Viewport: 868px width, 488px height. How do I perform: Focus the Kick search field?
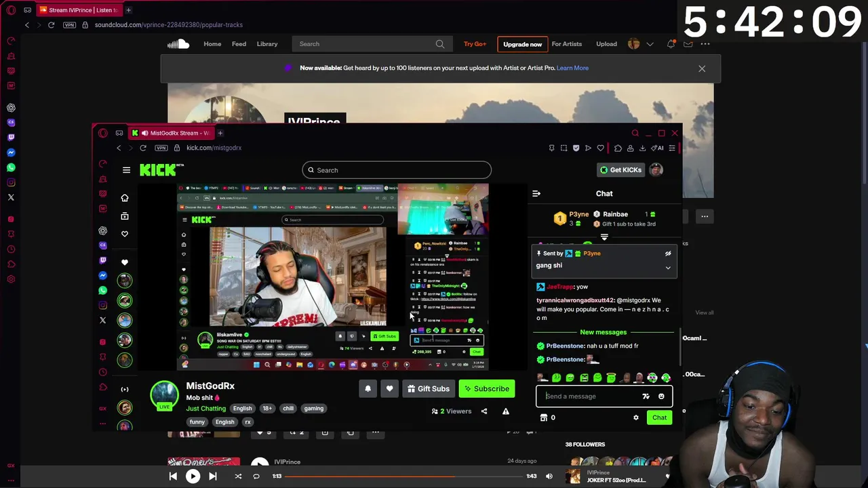[x=397, y=170]
